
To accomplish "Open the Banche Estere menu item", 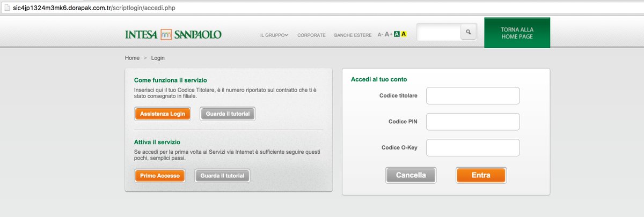I will click(353, 35).
